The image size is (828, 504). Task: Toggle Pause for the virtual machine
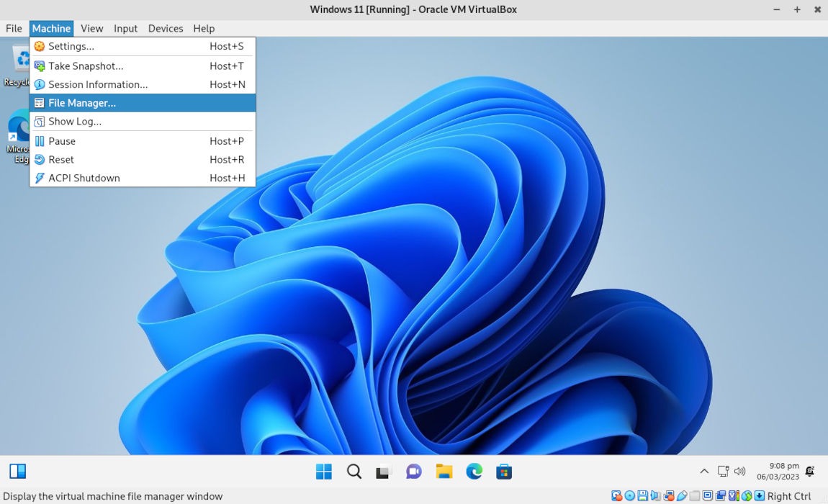(x=61, y=141)
